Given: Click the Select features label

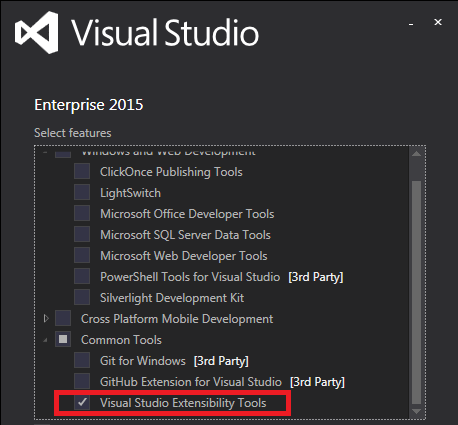Looking at the screenshot, I should click(x=73, y=133).
